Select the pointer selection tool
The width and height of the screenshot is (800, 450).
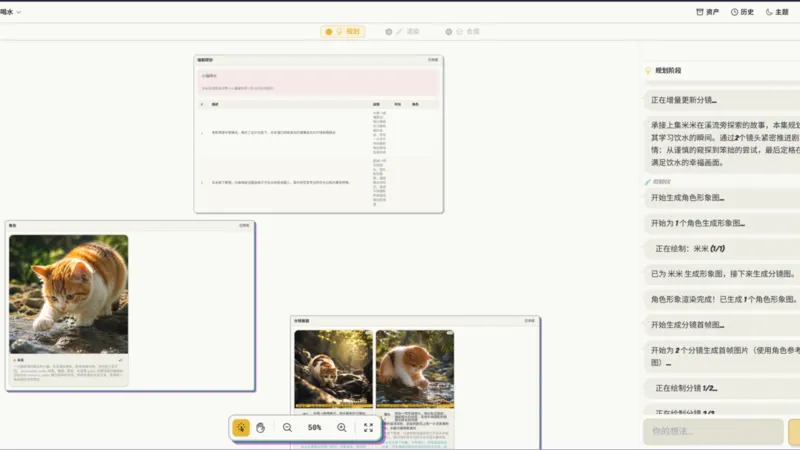[241, 428]
